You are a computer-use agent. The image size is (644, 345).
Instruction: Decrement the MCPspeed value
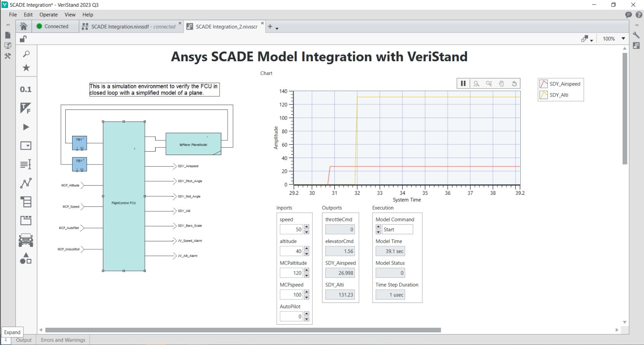[x=307, y=297]
